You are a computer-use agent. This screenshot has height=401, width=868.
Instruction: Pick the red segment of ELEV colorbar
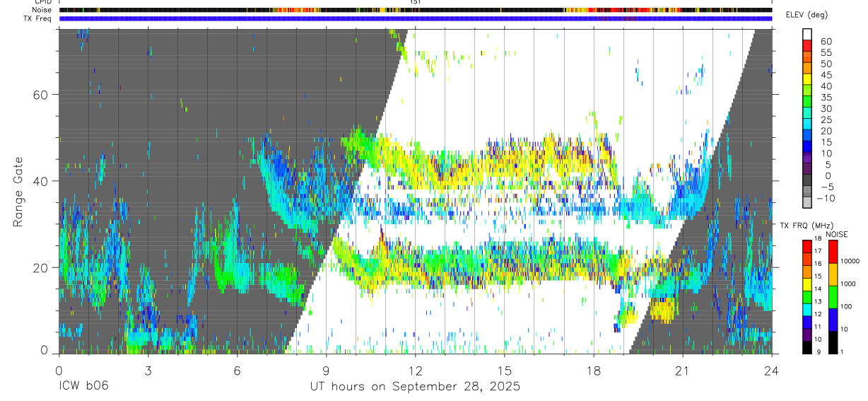(x=808, y=45)
